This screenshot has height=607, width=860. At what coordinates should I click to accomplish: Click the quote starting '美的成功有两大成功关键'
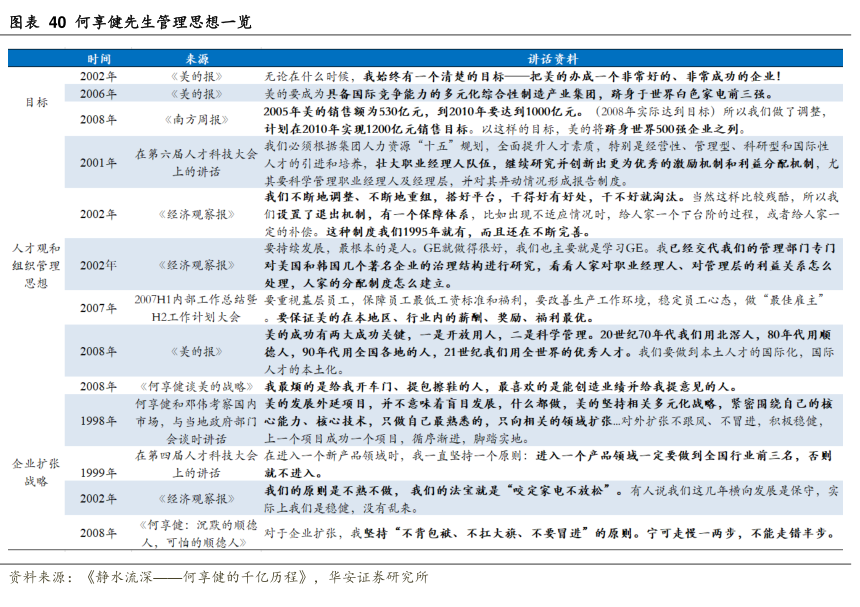point(550,351)
